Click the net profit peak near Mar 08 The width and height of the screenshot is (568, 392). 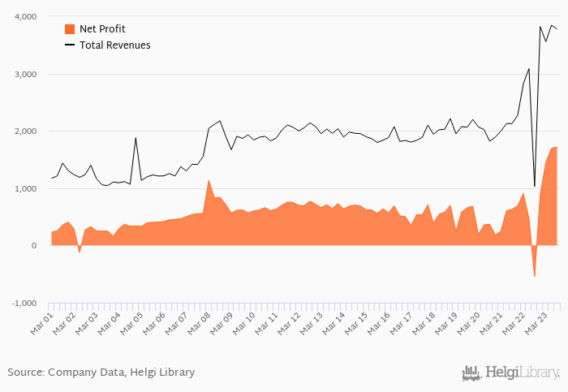209,180
